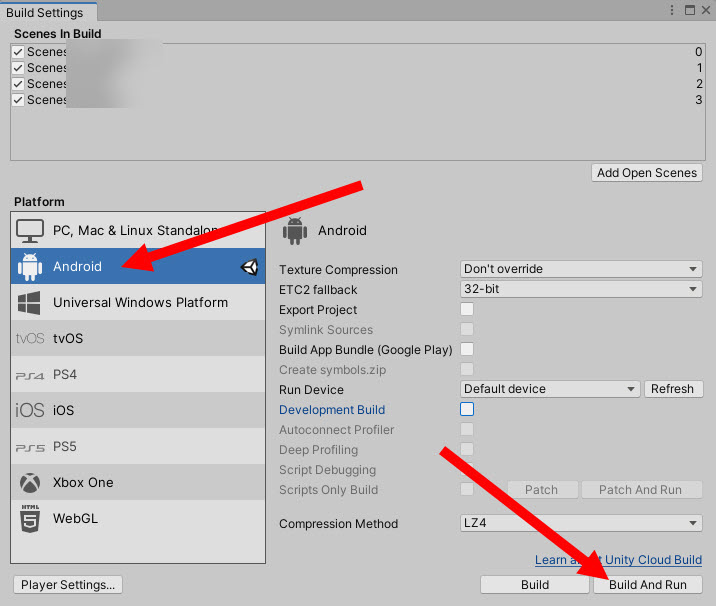Open Player Settings
Viewport: 716px width, 606px height.
(68, 585)
